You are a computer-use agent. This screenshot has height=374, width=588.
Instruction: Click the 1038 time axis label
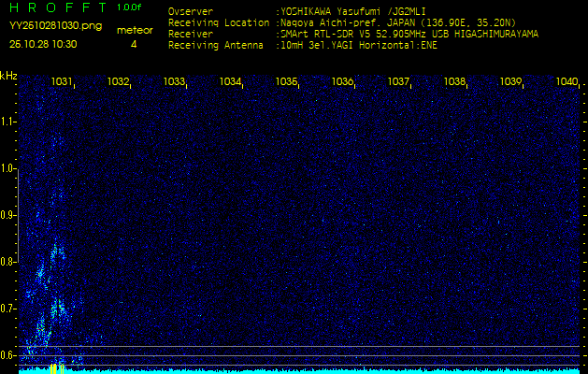(454, 81)
